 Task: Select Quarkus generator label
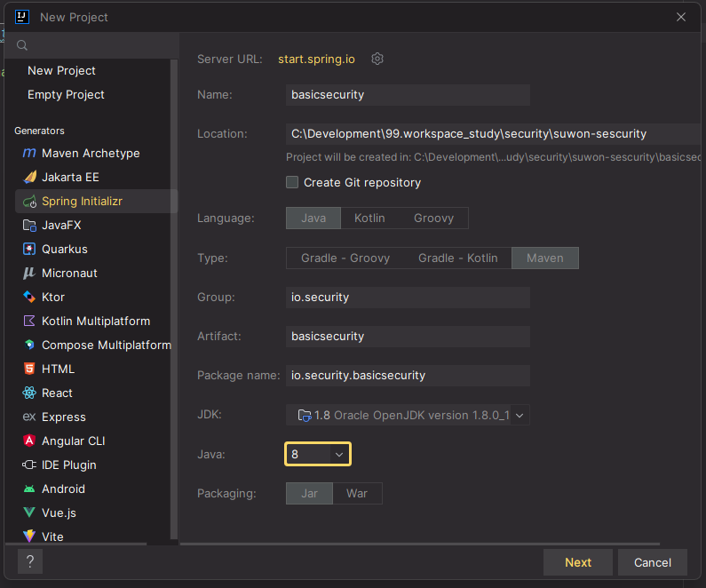pyautogui.click(x=65, y=249)
